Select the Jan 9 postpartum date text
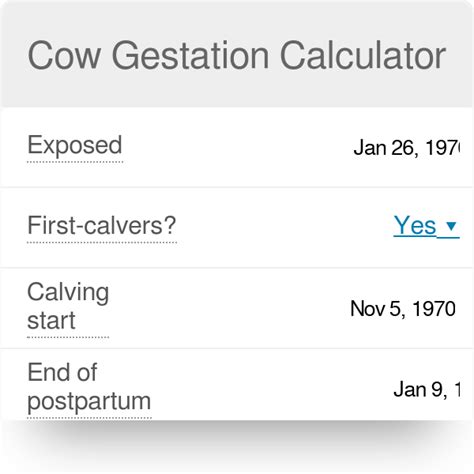 [x=427, y=389]
